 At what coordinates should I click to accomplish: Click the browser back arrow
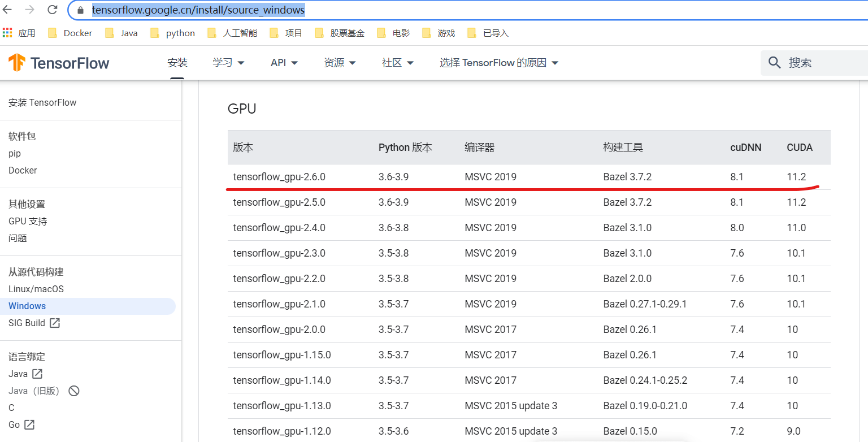pyautogui.click(x=7, y=10)
